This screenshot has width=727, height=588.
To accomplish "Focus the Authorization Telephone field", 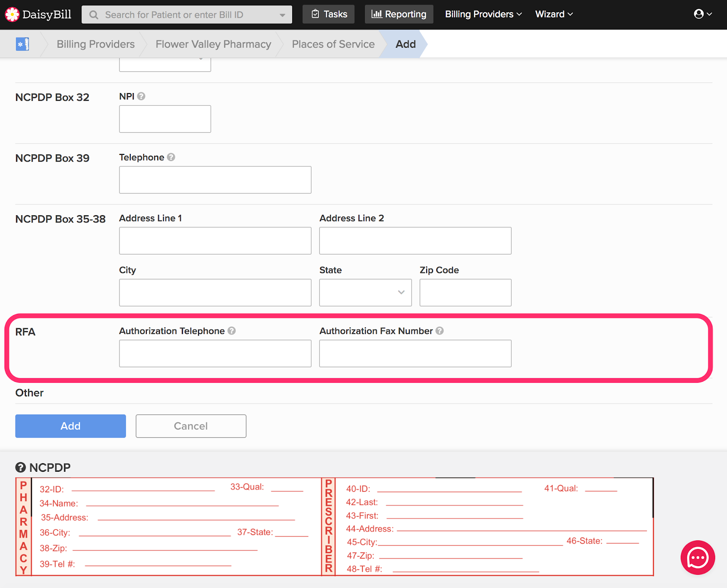I will 215,353.
